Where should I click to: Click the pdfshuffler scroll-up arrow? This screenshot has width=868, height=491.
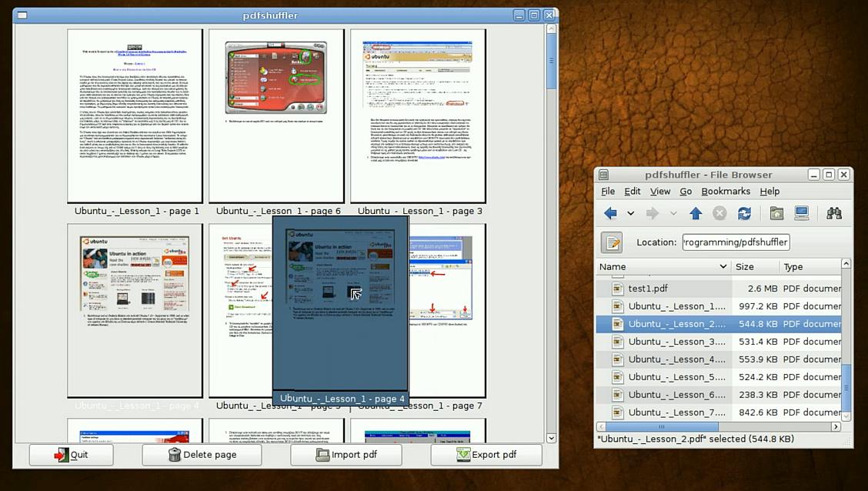552,28
